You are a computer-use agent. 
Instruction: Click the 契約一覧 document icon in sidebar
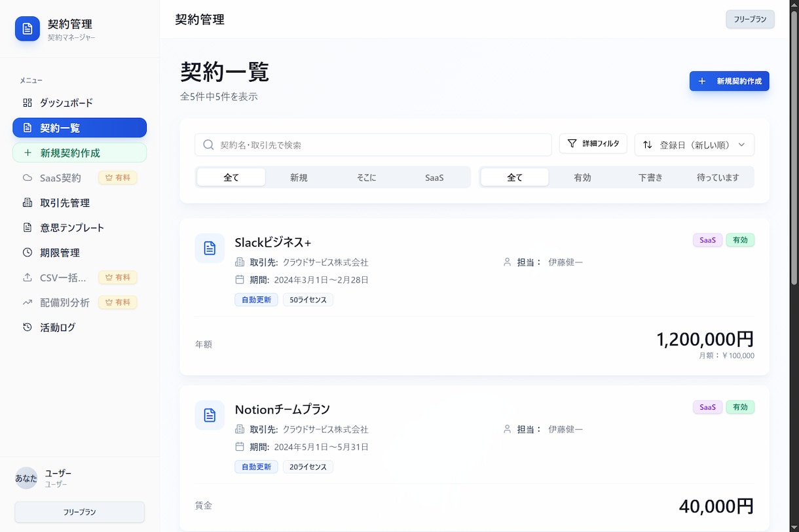(28, 128)
